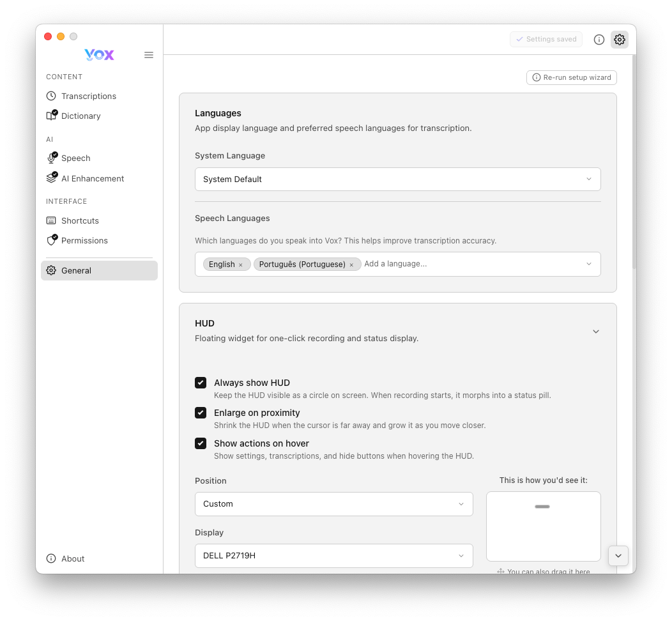672x621 pixels.
Task: Open settings with the top-right gear icon
Action: click(619, 39)
